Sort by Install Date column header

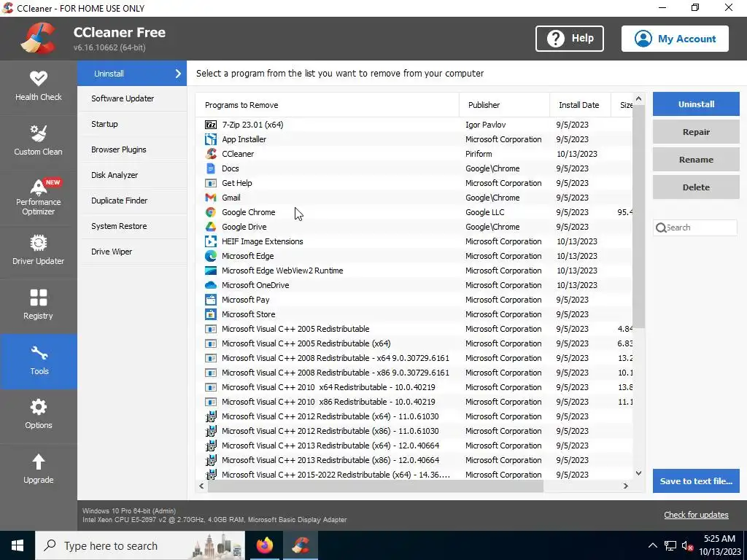click(580, 105)
